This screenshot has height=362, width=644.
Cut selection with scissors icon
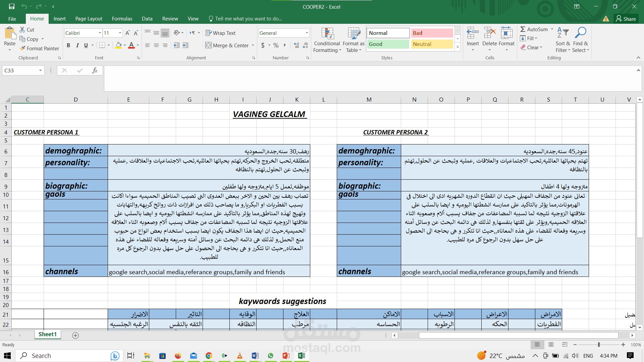[22, 29]
